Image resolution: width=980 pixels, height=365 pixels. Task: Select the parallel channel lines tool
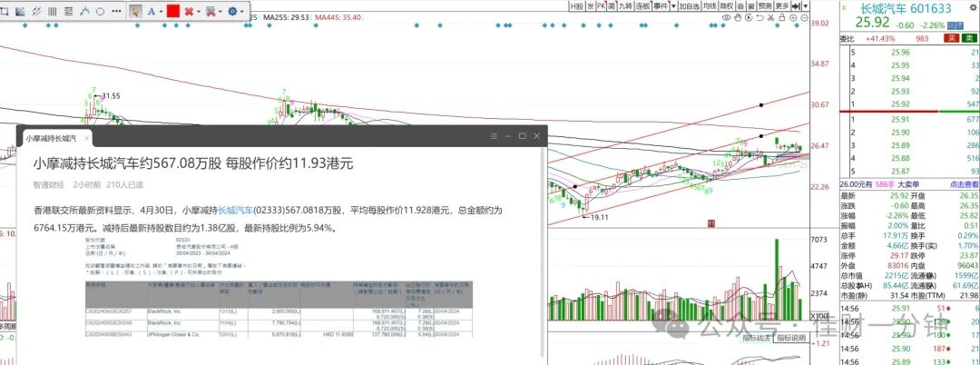point(36,11)
